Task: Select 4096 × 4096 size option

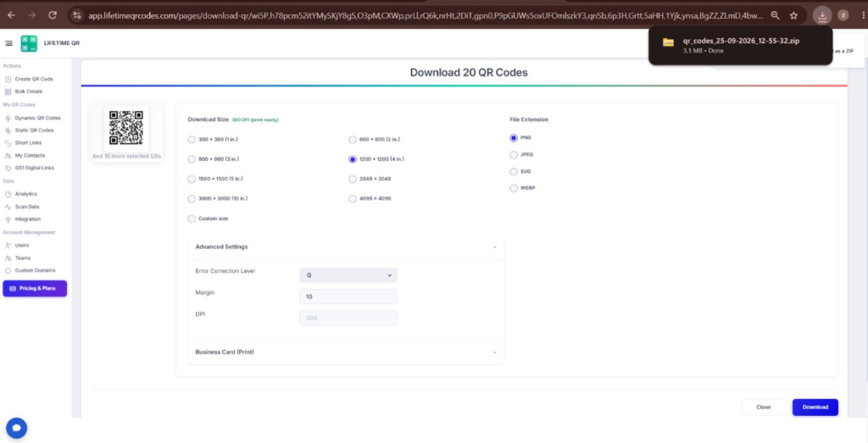Action: [353, 199]
